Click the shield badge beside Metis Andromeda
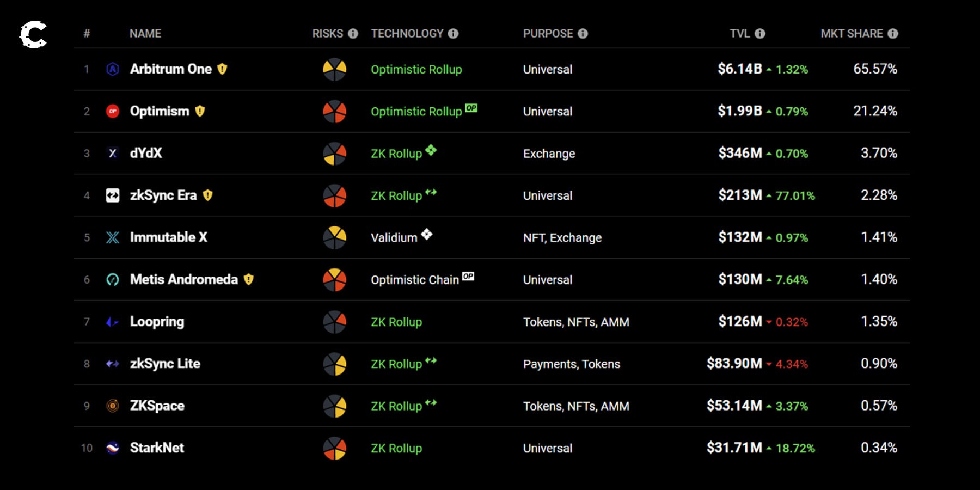This screenshot has height=490, width=980. [x=249, y=280]
